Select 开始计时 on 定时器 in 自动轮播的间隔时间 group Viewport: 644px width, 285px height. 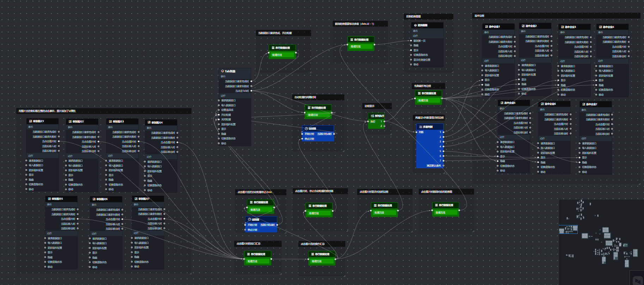tap(309, 134)
